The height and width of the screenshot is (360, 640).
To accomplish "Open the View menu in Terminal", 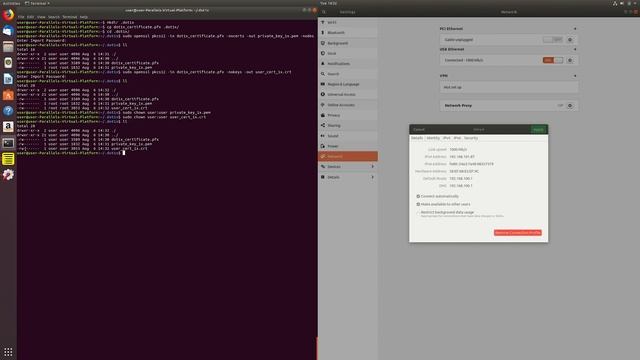I will (x=41, y=17).
